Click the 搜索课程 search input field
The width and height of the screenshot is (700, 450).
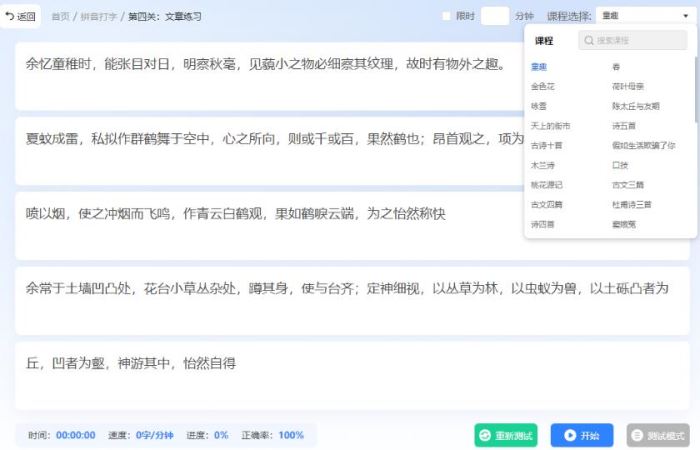pyautogui.click(x=633, y=40)
